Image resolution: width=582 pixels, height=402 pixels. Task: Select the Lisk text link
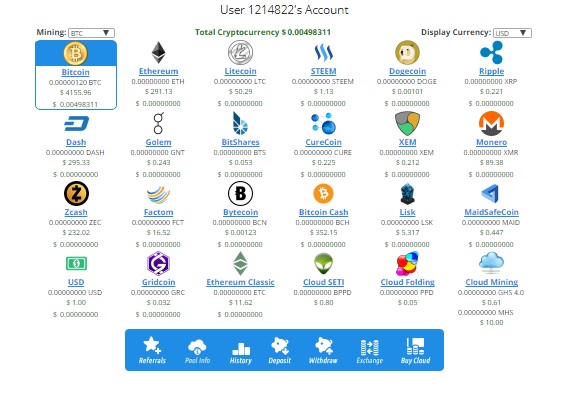[x=407, y=212]
